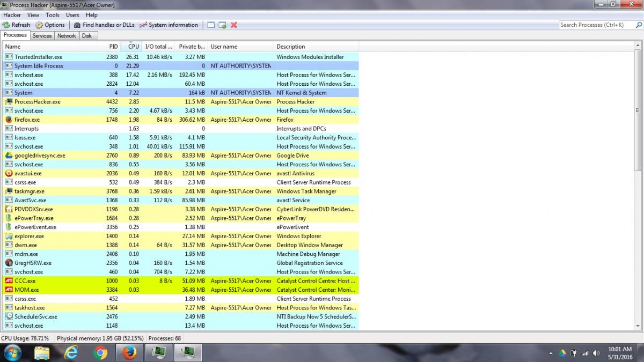Viewport: 644px width, 362px height.
Task: Click the ePowerEvent.exe process icon
Action: (9, 227)
